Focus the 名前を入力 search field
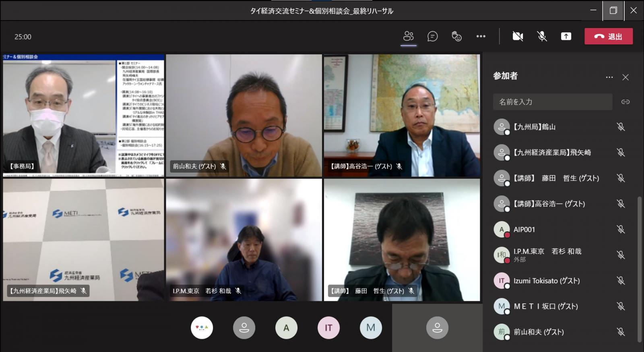Viewport: 644px width, 352px height. [x=553, y=102]
